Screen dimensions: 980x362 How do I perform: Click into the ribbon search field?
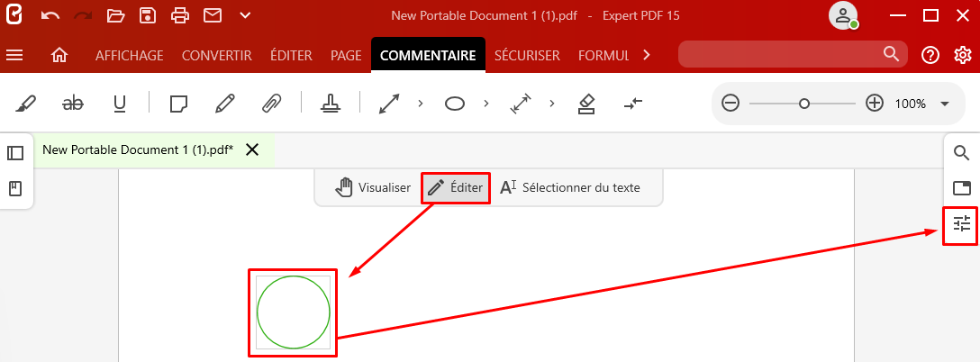pos(793,54)
